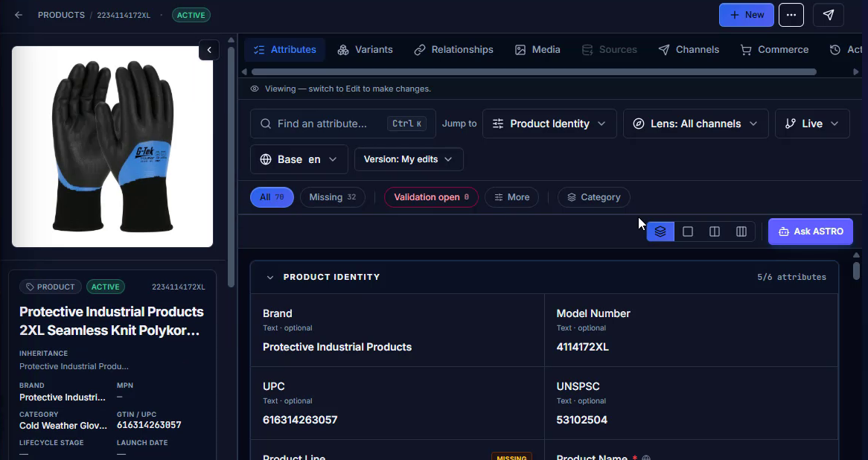868x460 pixels.
Task: Collapse the Product Identity section chevron
Action: coord(269,278)
